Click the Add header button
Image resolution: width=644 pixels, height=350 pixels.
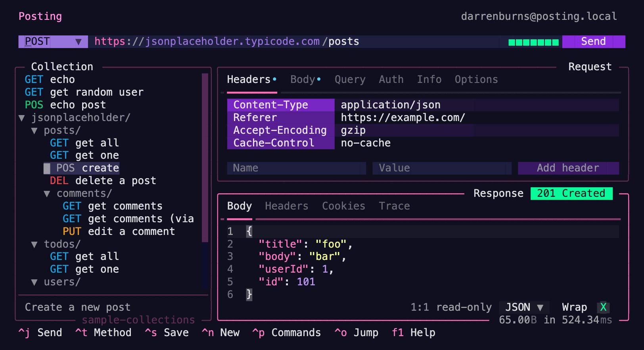tap(568, 168)
